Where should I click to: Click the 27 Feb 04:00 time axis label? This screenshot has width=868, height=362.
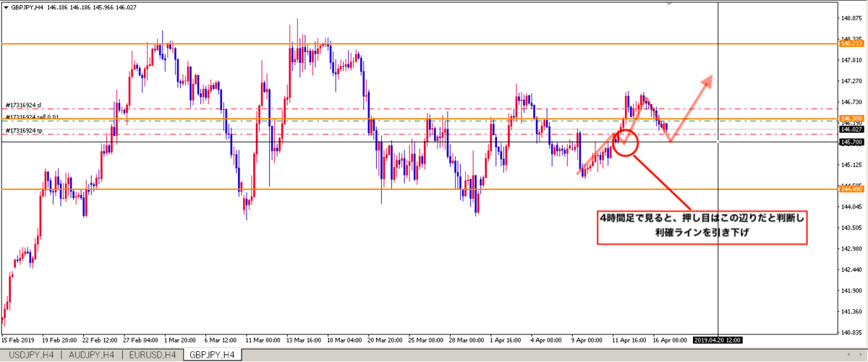(140, 340)
